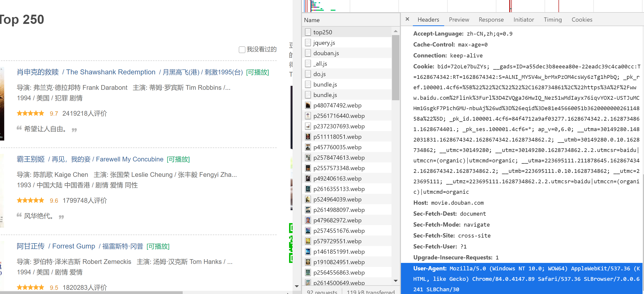
Task: Select the p480747492.webp image thumbnail icon
Action: point(308,105)
